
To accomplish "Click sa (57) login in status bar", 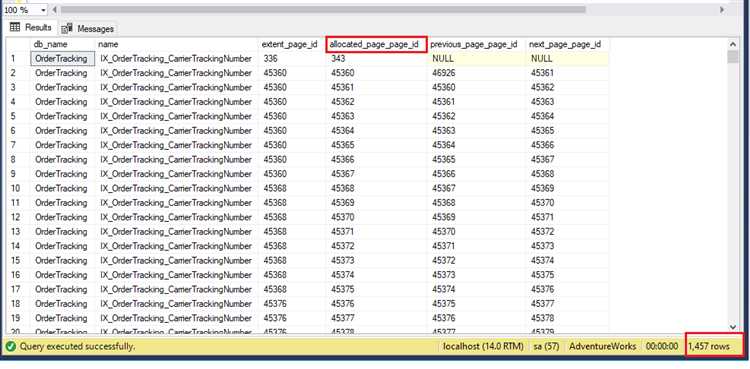I will [546, 346].
